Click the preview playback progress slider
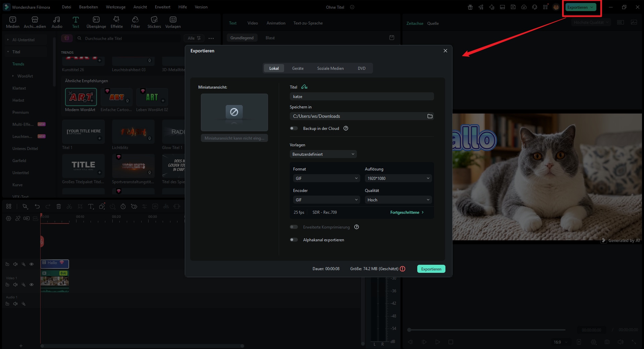The image size is (644, 349). (x=486, y=330)
